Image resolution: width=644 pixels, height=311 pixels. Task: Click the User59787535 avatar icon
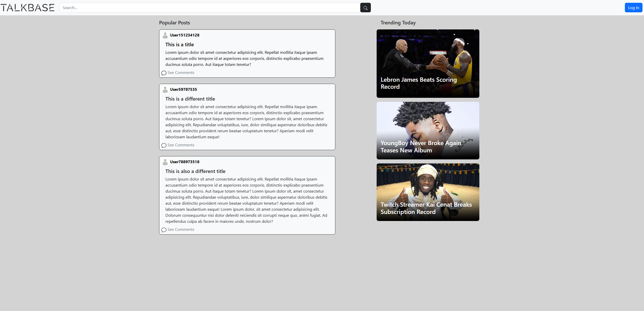(165, 90)
